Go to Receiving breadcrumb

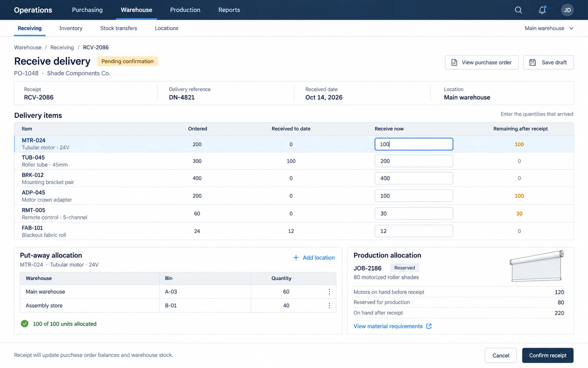62,47
